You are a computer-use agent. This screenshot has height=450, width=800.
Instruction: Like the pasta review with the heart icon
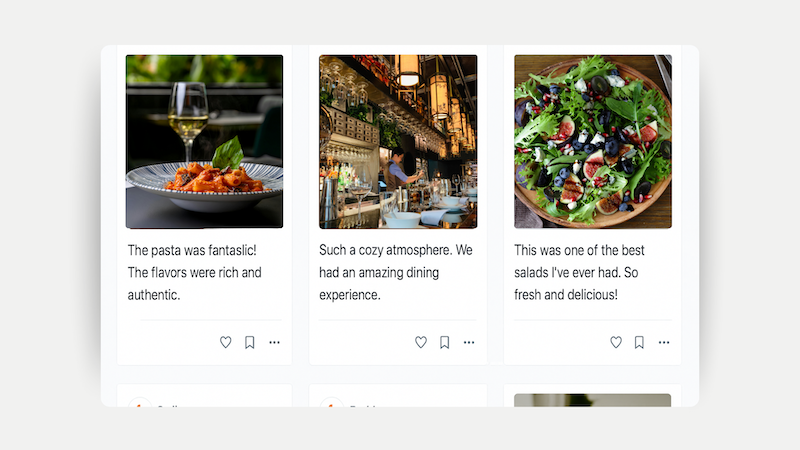click(226, 342)
